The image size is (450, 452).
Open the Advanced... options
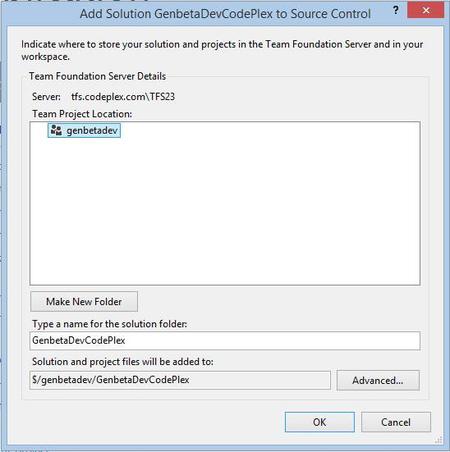[378, 380]
